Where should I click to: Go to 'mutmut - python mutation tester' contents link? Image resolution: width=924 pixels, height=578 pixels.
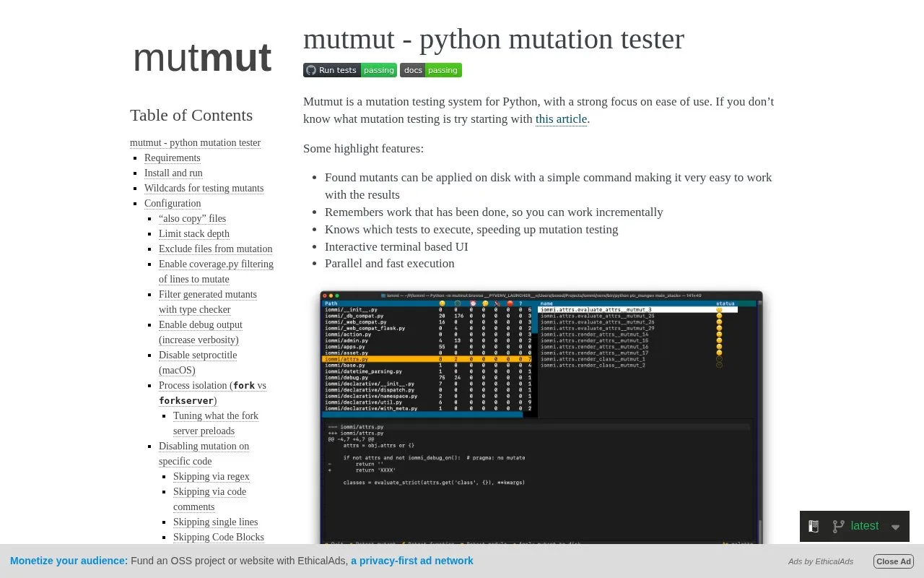coord(195,142)
